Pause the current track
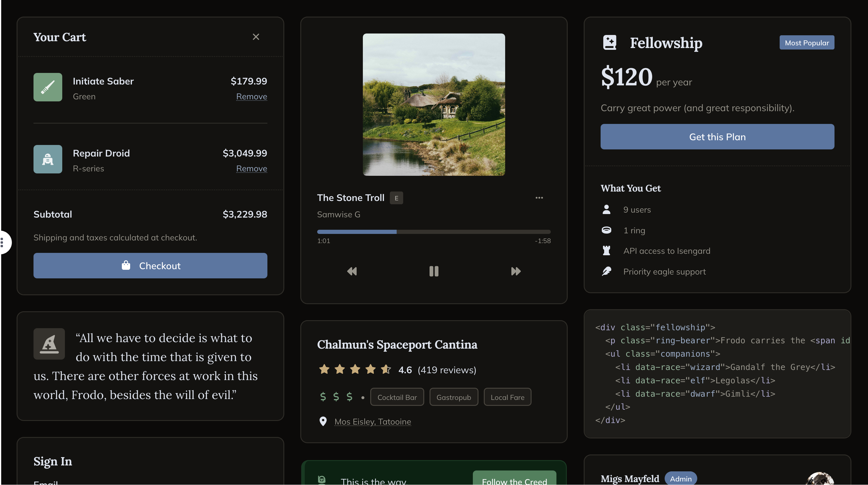The height and width of the screenshot is (485, 868). (434, 271)
